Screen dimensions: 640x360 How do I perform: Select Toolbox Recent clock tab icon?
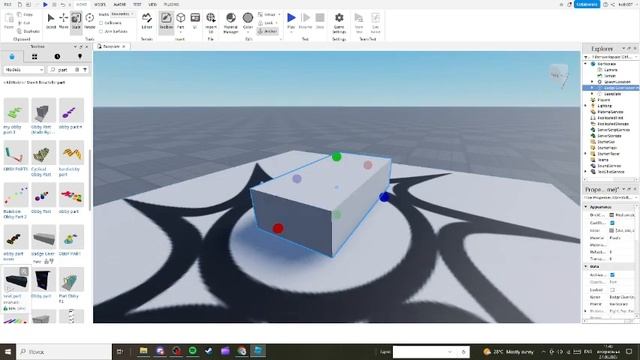57,56
